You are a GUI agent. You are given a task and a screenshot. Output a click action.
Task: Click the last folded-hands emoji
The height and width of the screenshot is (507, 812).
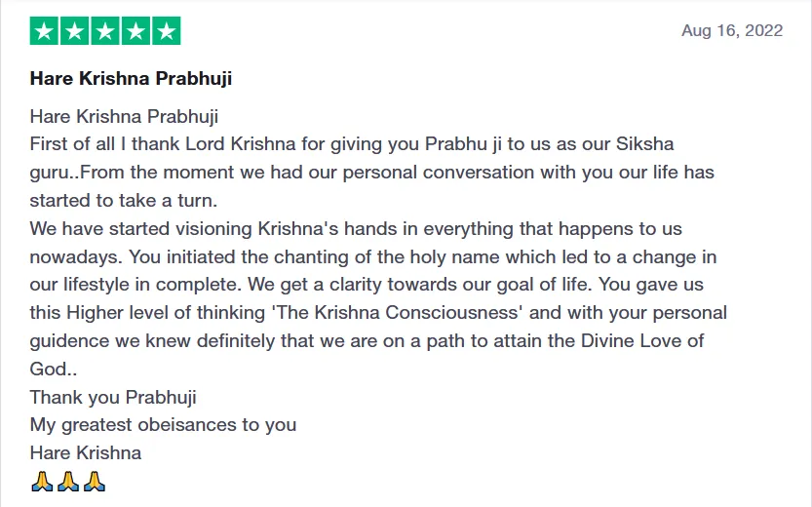[94, 482]
